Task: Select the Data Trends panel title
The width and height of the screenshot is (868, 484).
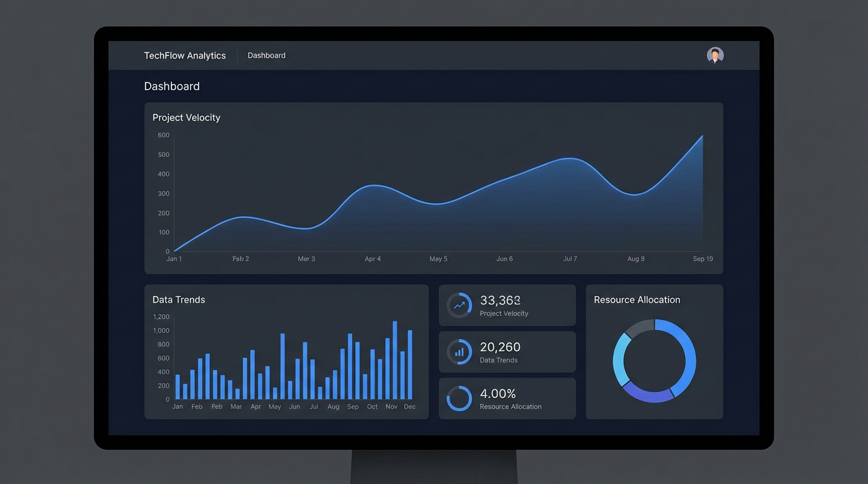Action: coord(179,300)
